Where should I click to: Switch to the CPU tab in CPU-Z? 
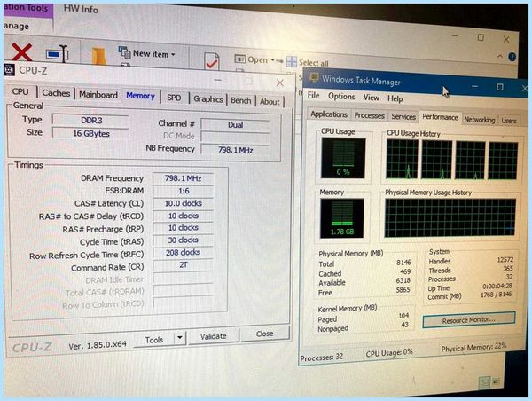[x=20, y=91]
